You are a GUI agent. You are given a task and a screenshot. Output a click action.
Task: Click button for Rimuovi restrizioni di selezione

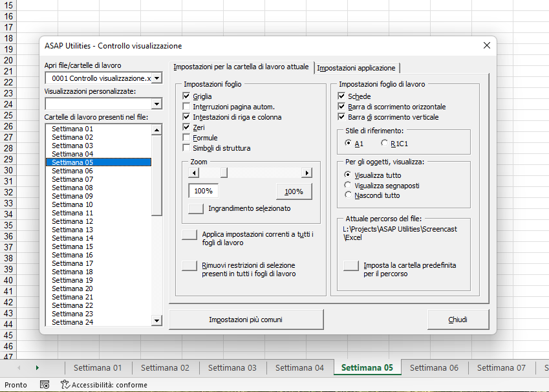tap(189, 265)
